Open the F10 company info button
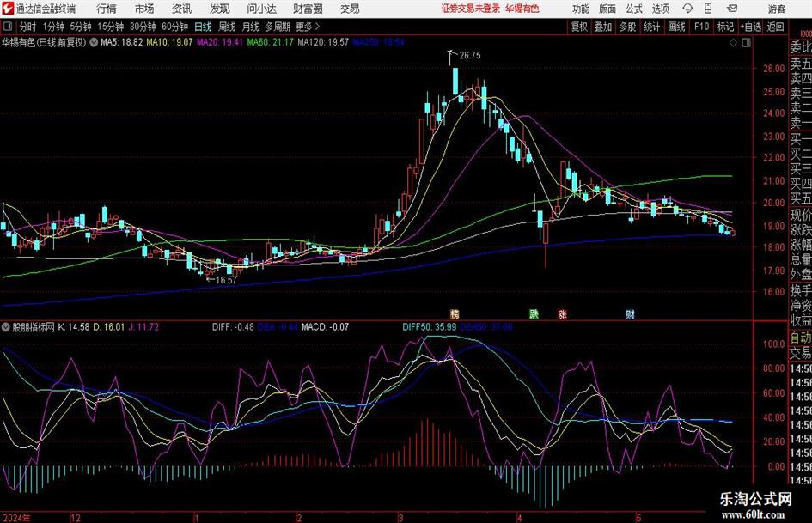Screen dimensions: 812x523 coord(701,27)
